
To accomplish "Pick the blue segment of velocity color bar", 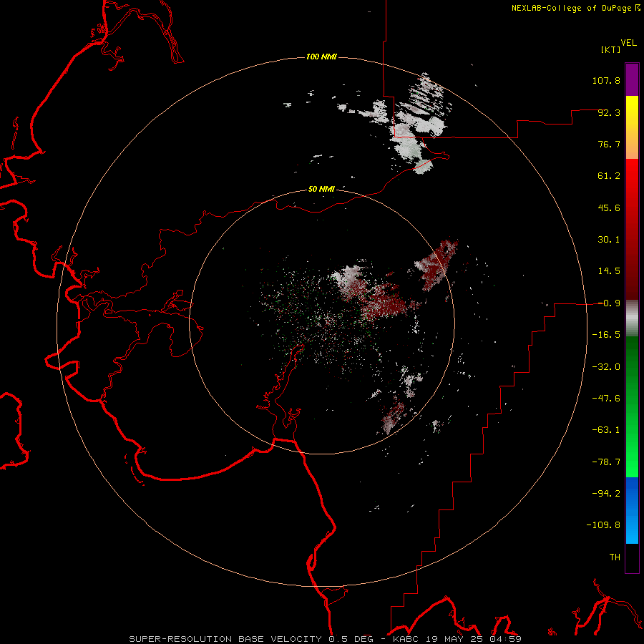I will (x=632, y=510).
